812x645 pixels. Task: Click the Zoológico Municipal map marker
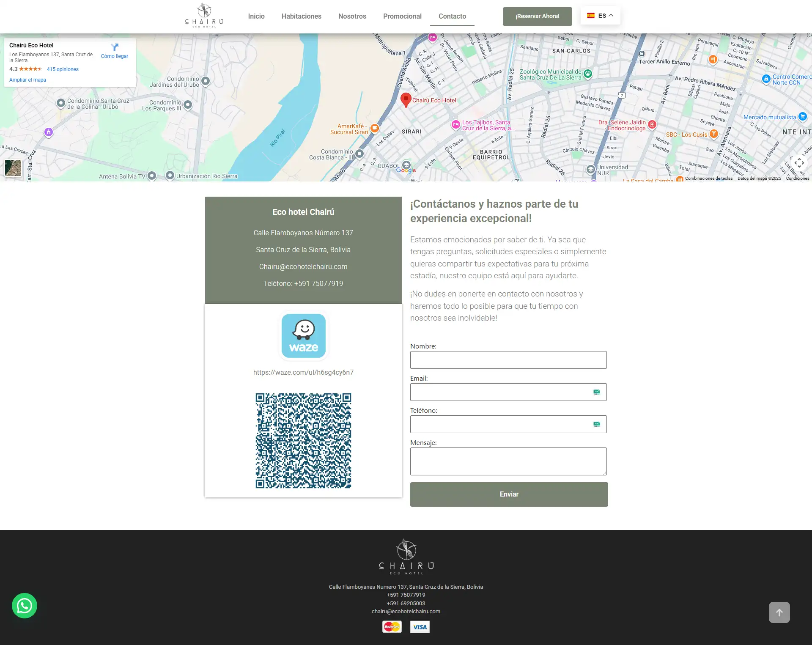tap(588, 74)
